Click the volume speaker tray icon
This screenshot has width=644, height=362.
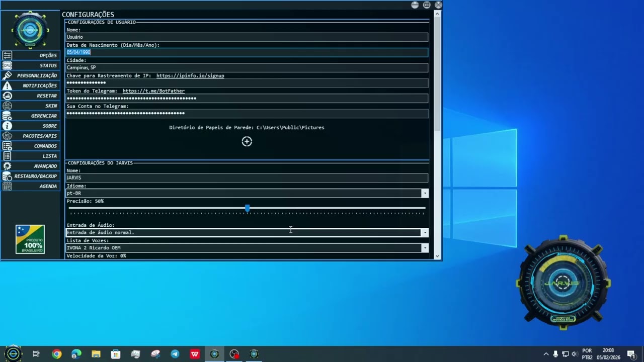pos(575,354)
